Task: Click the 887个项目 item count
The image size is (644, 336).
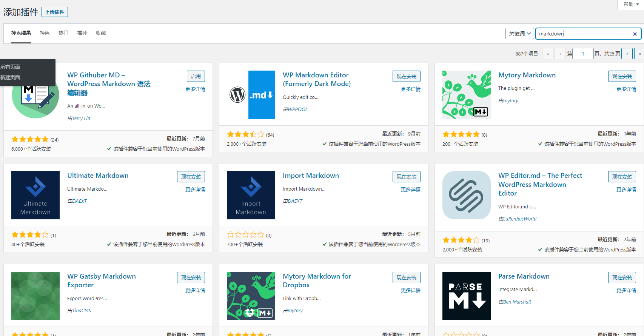Action: pyautogui.click(x=526, y=54)
